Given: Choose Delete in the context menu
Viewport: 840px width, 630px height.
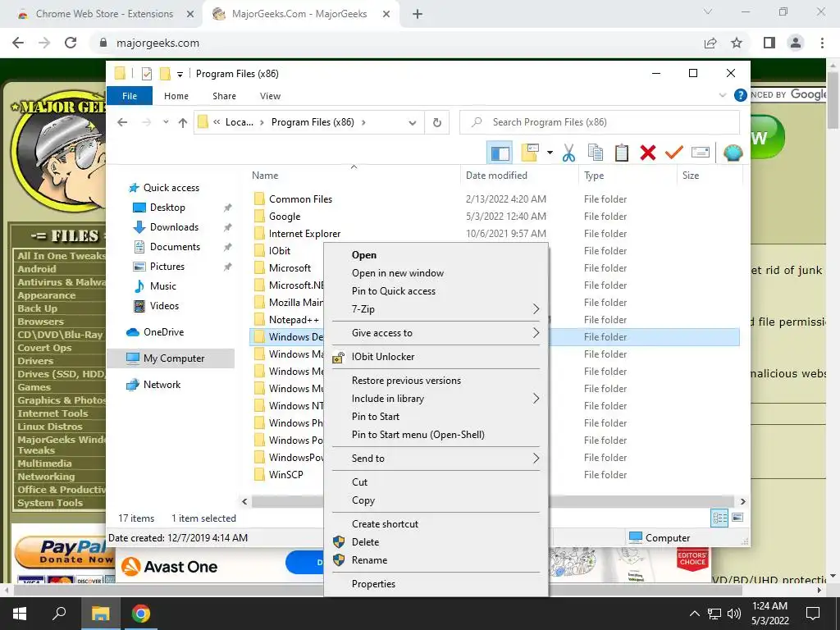Looking at the screenshot, I should coord(365,542).
